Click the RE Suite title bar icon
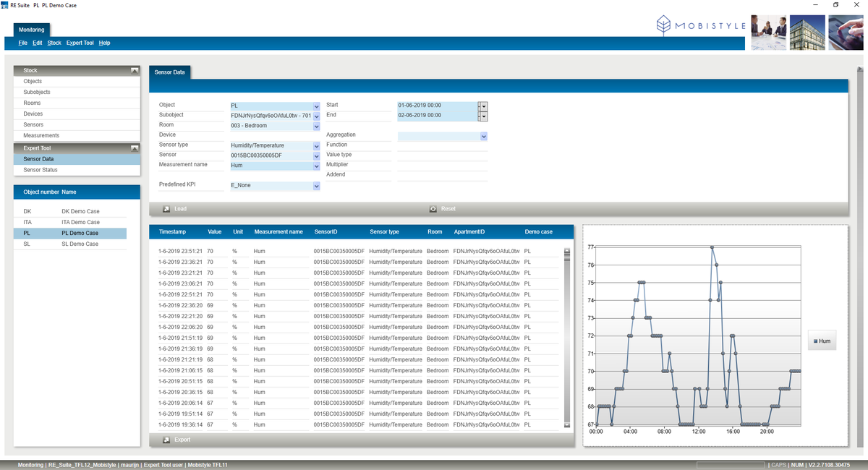The height and width of the screenshot is (470, 868). coord(4,5)
